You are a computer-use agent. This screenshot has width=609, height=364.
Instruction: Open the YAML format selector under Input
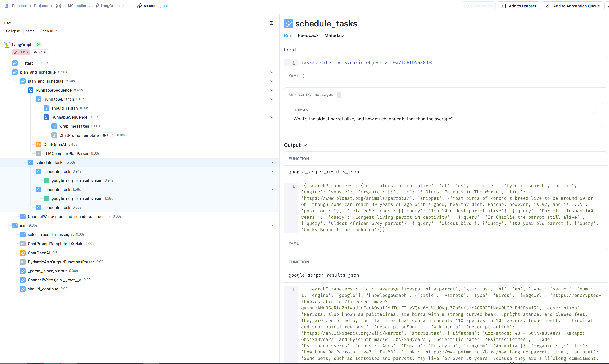[x=297, y=76]
